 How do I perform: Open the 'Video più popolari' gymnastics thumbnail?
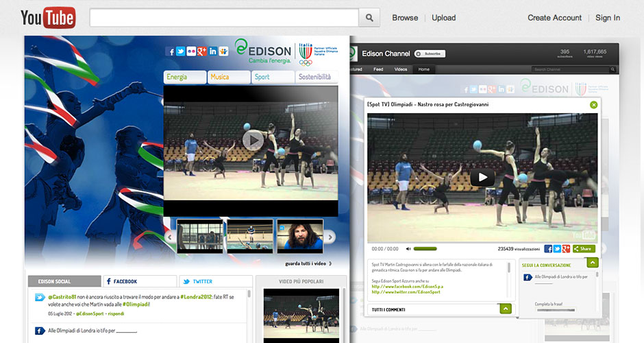pos(301,315)
